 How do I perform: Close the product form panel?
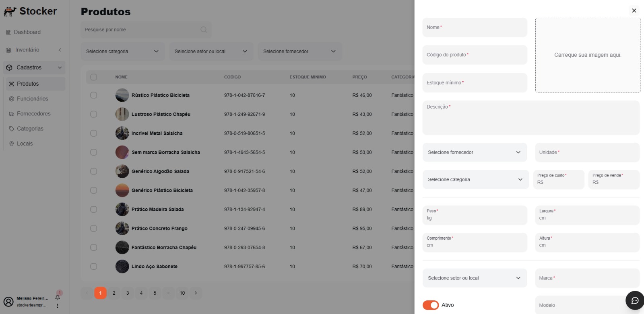point(634,10)
